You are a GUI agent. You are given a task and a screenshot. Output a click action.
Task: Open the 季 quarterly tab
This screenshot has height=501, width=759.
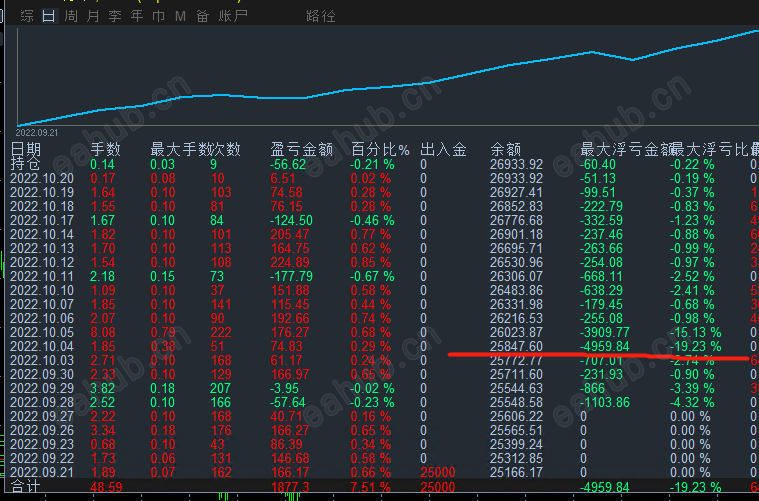[x=115, y=16]
